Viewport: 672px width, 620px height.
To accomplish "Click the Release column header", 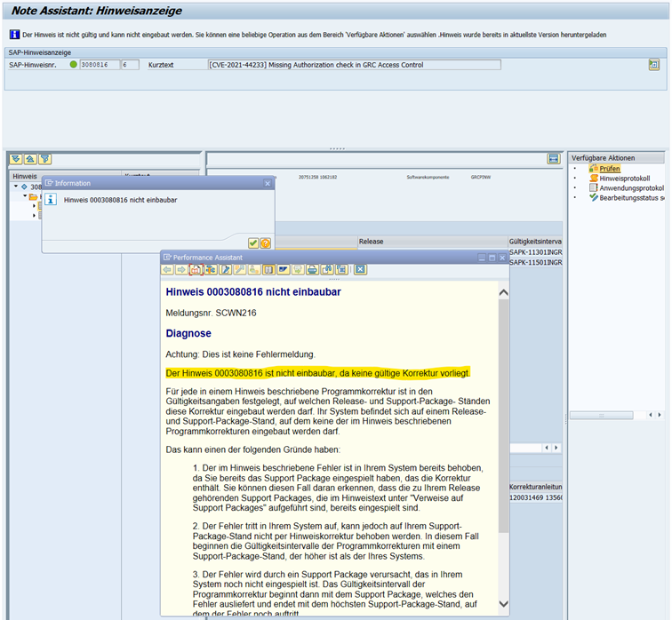I will (432, 242).
